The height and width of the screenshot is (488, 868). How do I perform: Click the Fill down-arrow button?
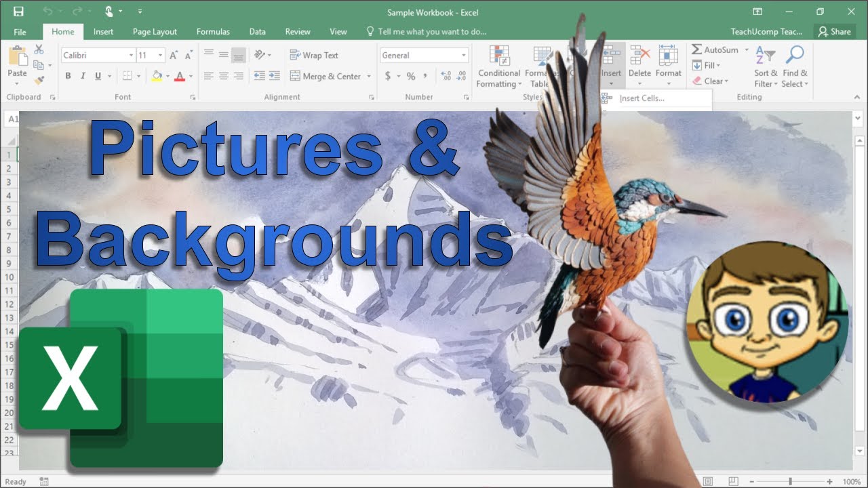click(706, 65)
